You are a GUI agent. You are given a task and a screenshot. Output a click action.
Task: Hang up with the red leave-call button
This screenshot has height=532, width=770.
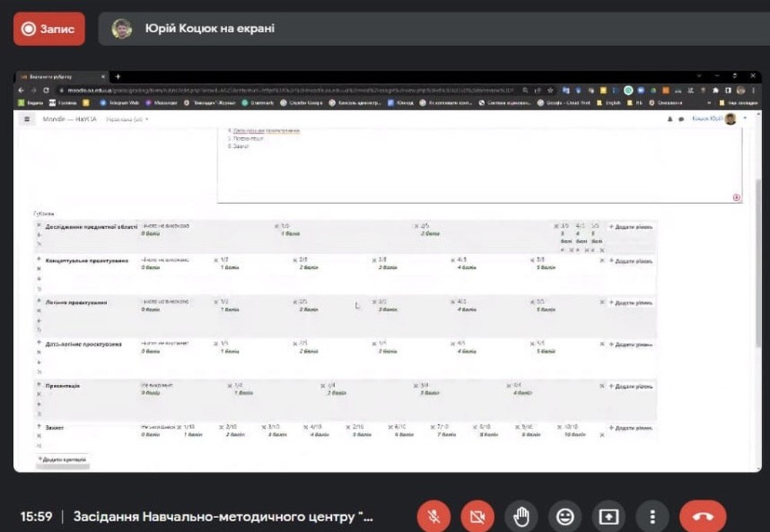tap(703, 516)
